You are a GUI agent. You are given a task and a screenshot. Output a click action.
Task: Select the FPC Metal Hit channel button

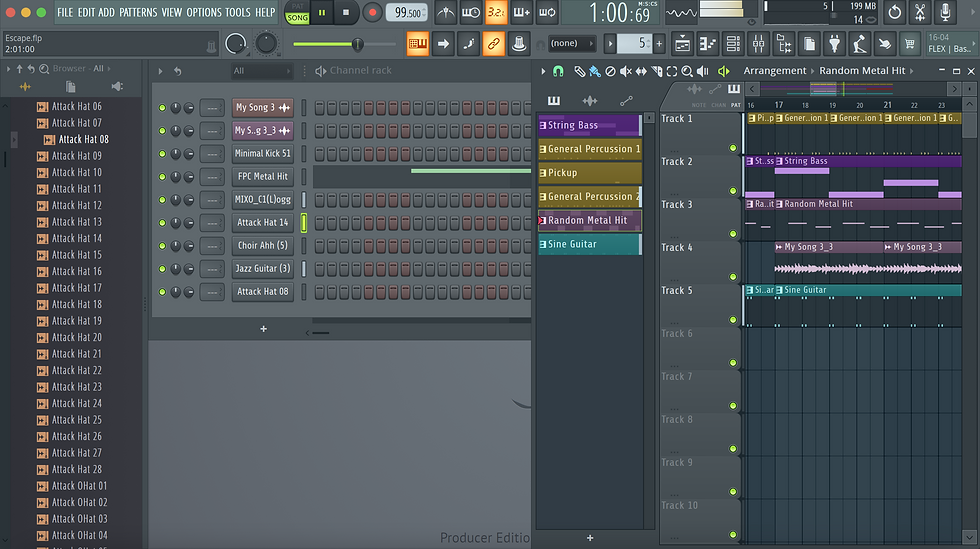[x=262, y=176]
